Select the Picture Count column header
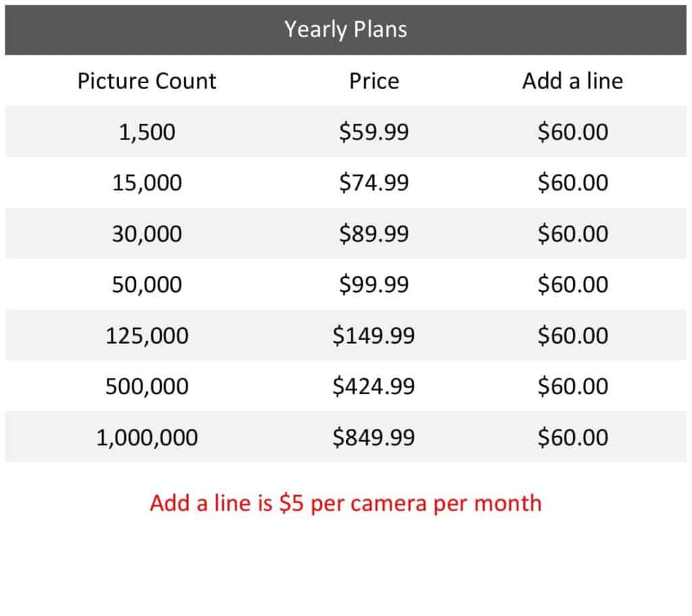692x616 pixels. (x=147, y=81)
